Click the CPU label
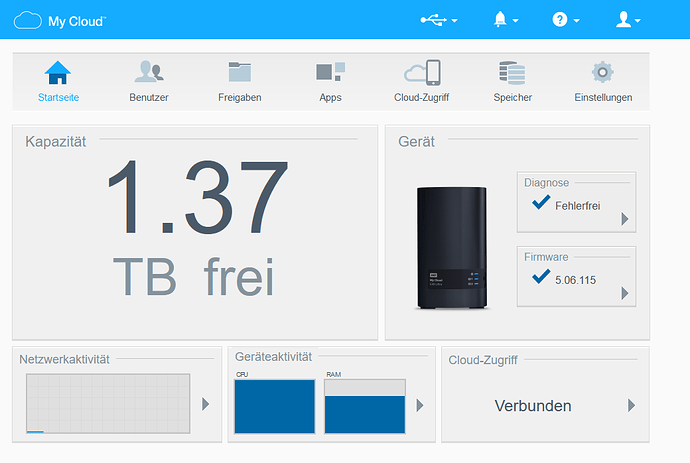The width and height of the screenshot is (690, 463). click(242, 375)
